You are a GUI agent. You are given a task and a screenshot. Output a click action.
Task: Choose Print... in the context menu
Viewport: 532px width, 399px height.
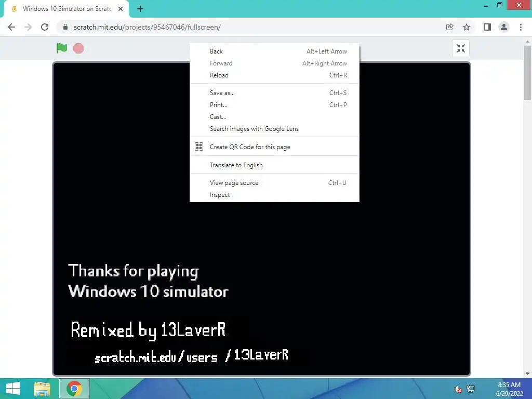[x=274, y=105]
